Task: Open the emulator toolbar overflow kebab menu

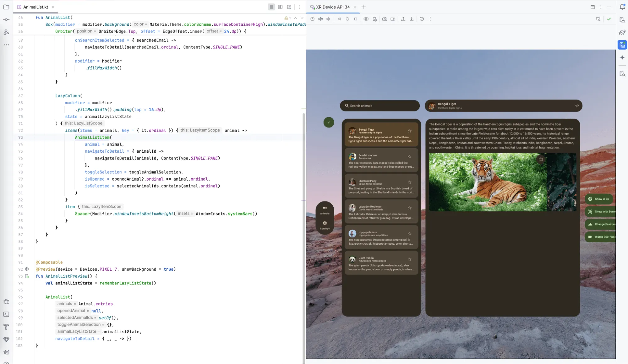Action: (x=430, y=19)
